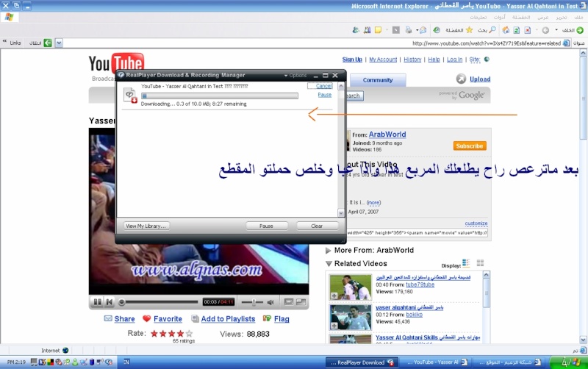Click the Pause link beside download progress
588x369 pixels.
[x=324, y=95]
